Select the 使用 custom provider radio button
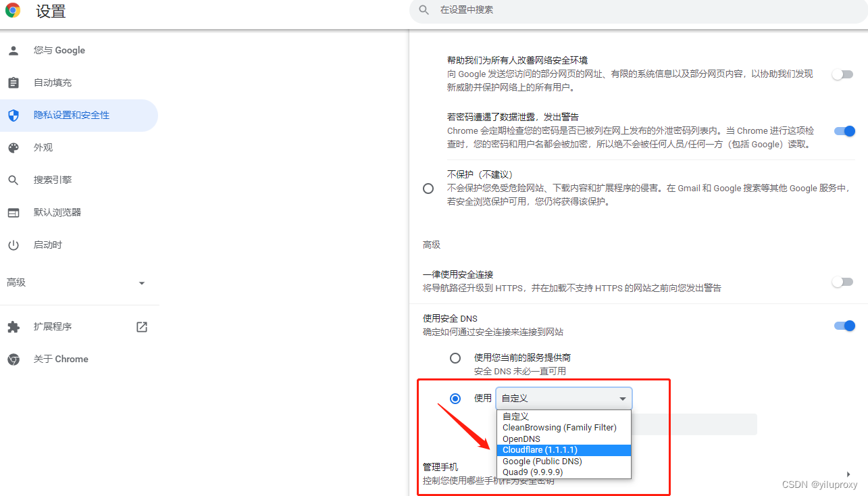This screenshot has height=496, width=868. 455,399
